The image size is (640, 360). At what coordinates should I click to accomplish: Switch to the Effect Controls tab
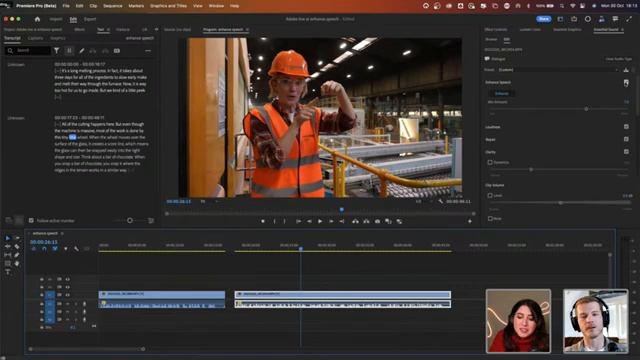(x=496, y=30)
